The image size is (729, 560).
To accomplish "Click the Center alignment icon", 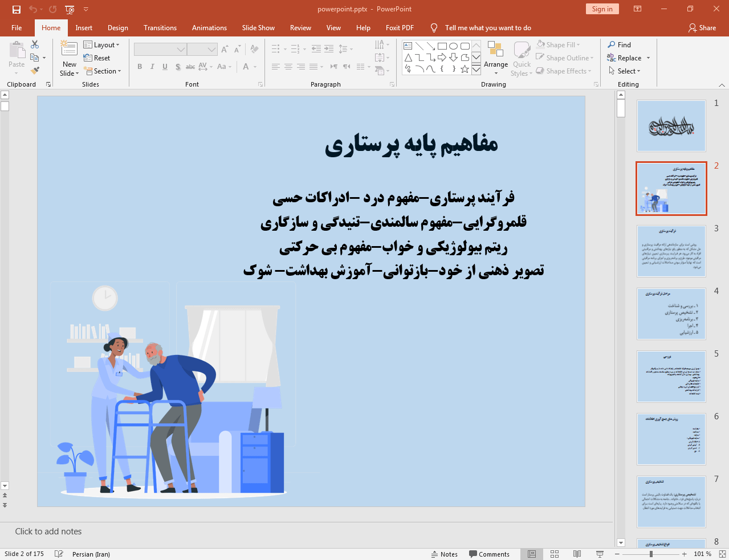I will [x=288, y=67].
